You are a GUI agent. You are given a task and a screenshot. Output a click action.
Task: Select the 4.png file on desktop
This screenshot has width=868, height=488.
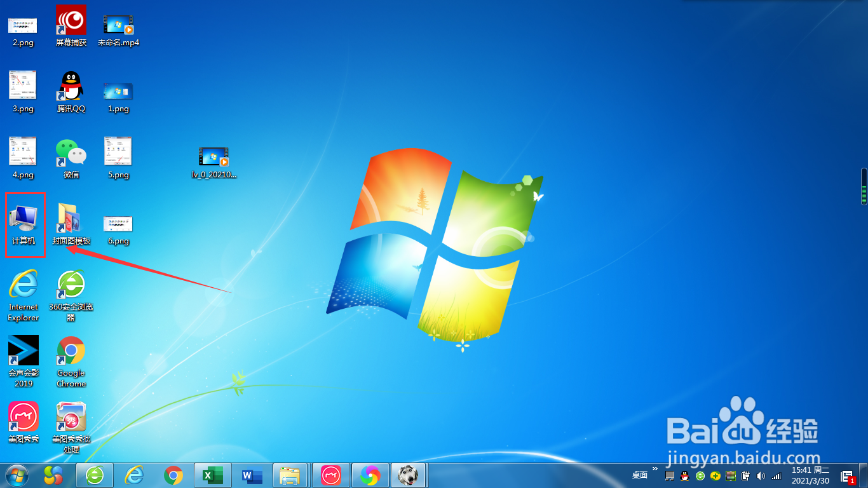pyautogui.click(x=23, y=159)
